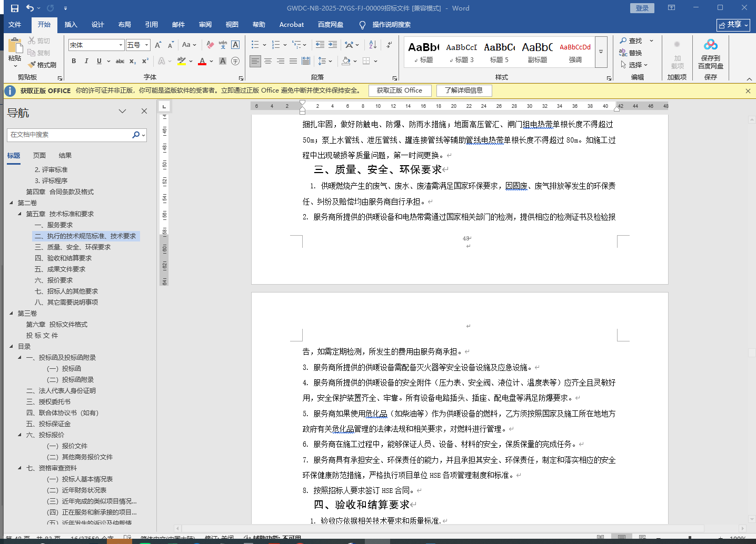Switch to the 审阅 (Review) tab
Viewport: 756px width, 544px height.
coord(205,24)
